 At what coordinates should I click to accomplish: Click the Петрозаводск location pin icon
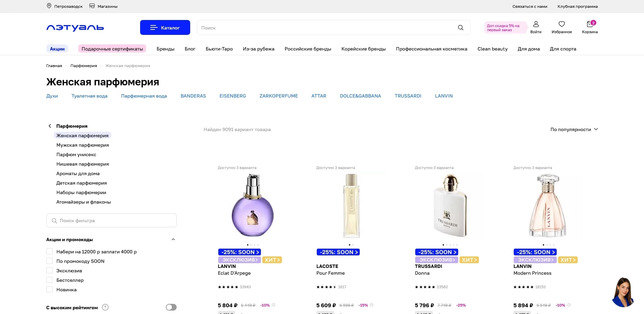coord(49,6)
